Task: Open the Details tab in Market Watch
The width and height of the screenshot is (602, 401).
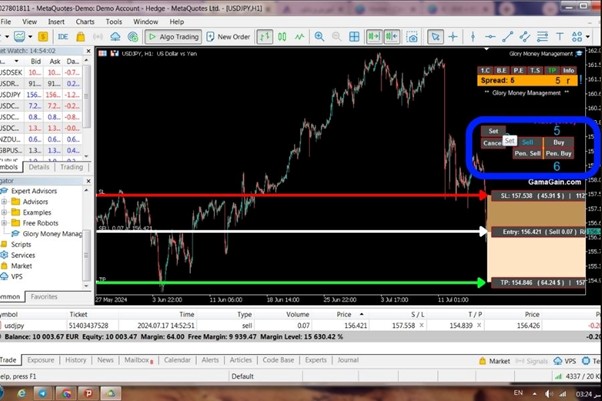Action: 39,167
